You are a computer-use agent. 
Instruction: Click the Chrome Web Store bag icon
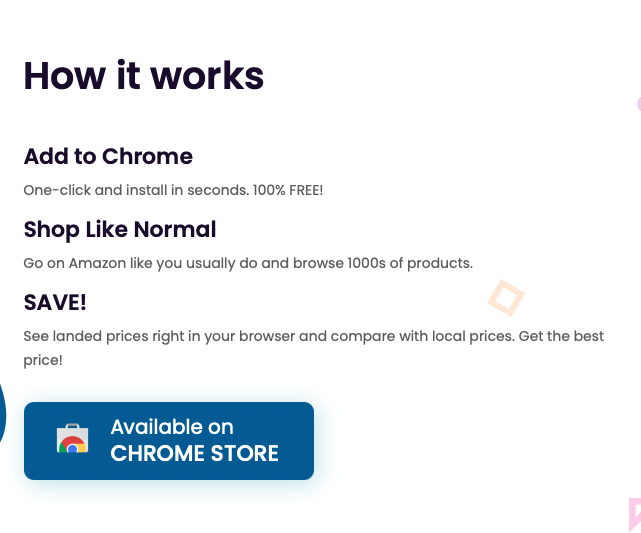coord(72,438)
